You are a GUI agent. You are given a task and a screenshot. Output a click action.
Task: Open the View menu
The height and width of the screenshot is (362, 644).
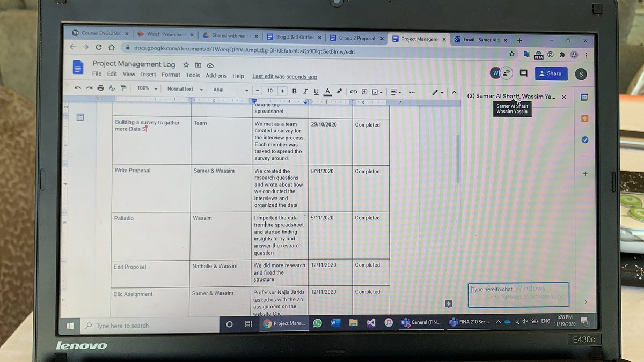tap(129, 74)
